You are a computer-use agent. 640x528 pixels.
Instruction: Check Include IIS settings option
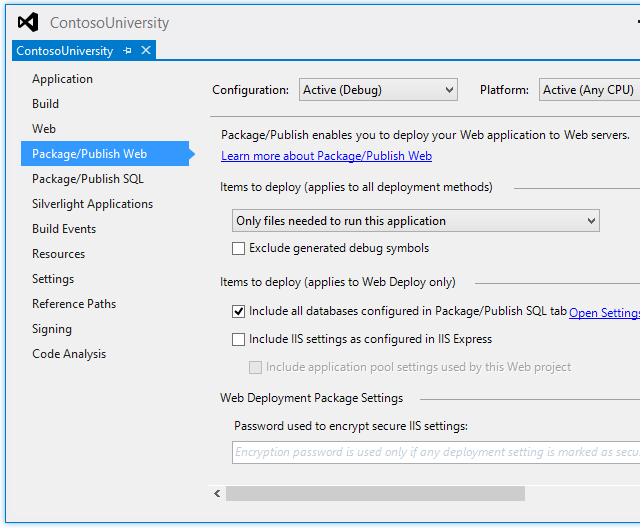pyautogui.click(x=238, y=339)
